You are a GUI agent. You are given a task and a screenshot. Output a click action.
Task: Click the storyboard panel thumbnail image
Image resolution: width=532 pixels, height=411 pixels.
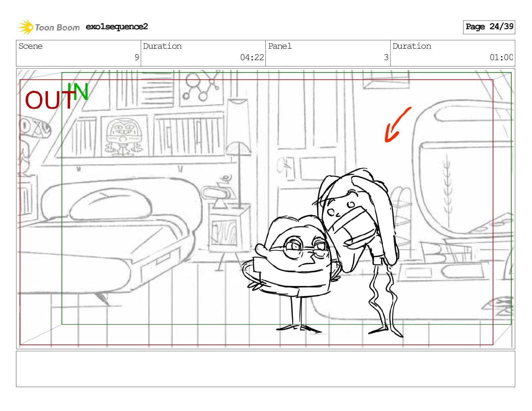(265, 209)
